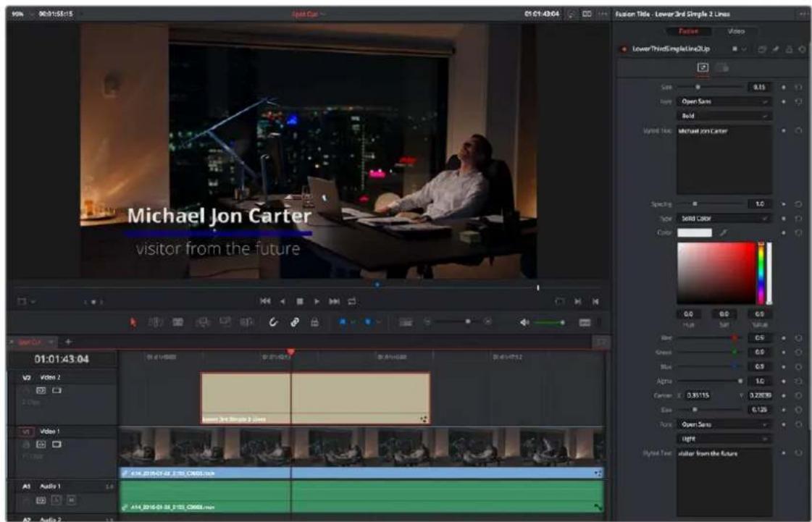
Task: Jump to first frame transport button
Action: click(265, 301)
